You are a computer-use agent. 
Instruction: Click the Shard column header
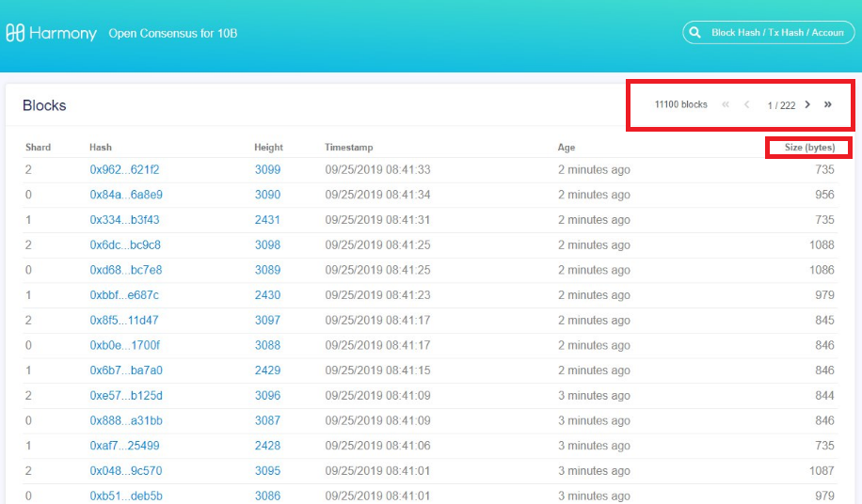[38, 147]
